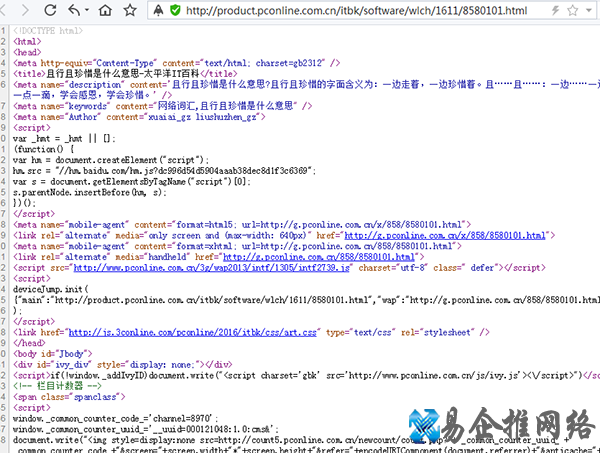Click the closing </head> tag line
Viewport: 600px width, 453px height.
pyautogui.click(x=29, y=343)
